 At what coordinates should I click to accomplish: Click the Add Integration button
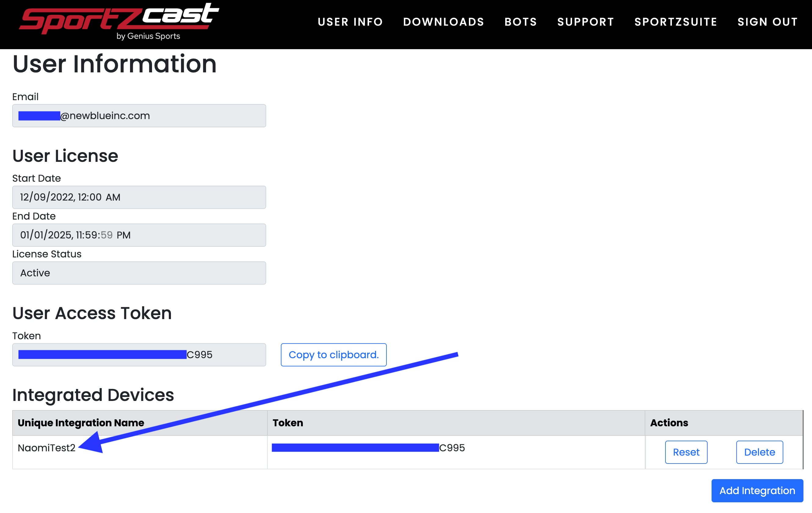pyautogui.click(x=757, y=491)
